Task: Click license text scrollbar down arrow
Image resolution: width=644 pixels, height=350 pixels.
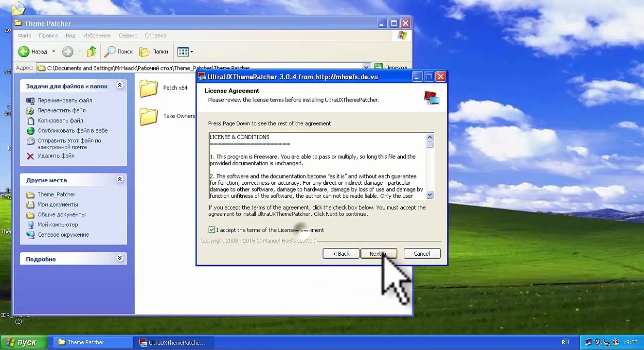Action: coord(429,194)
